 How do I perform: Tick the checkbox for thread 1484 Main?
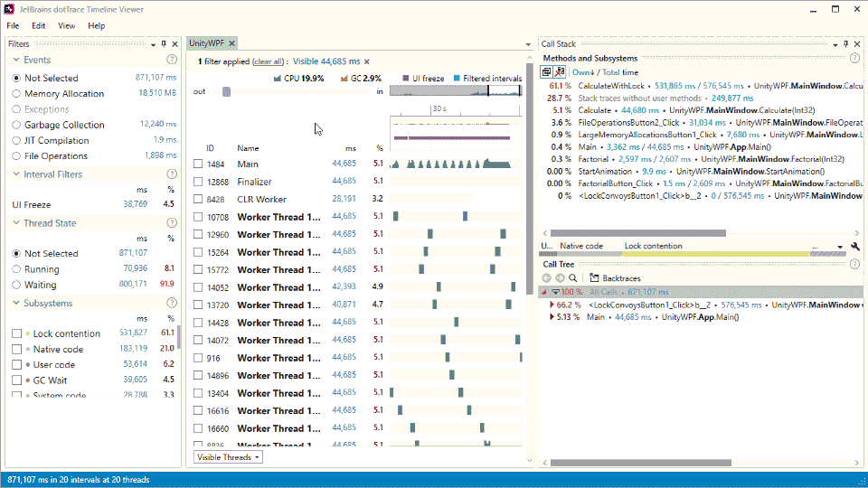click(198, 164)
